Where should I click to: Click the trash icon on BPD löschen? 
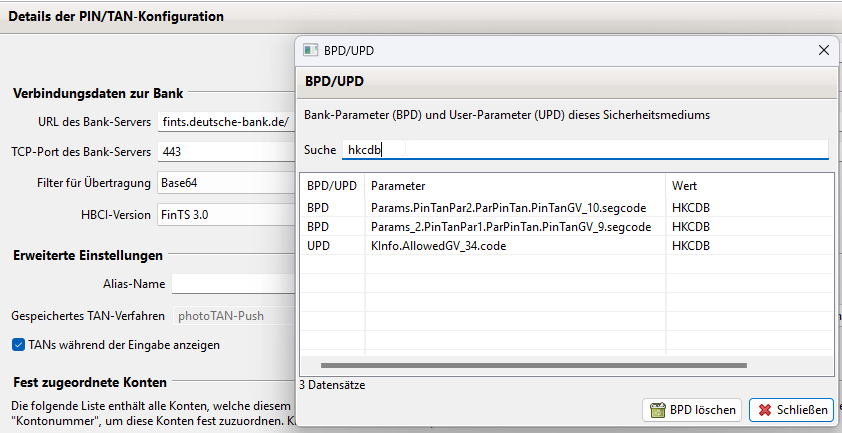(x=658, y=410)
